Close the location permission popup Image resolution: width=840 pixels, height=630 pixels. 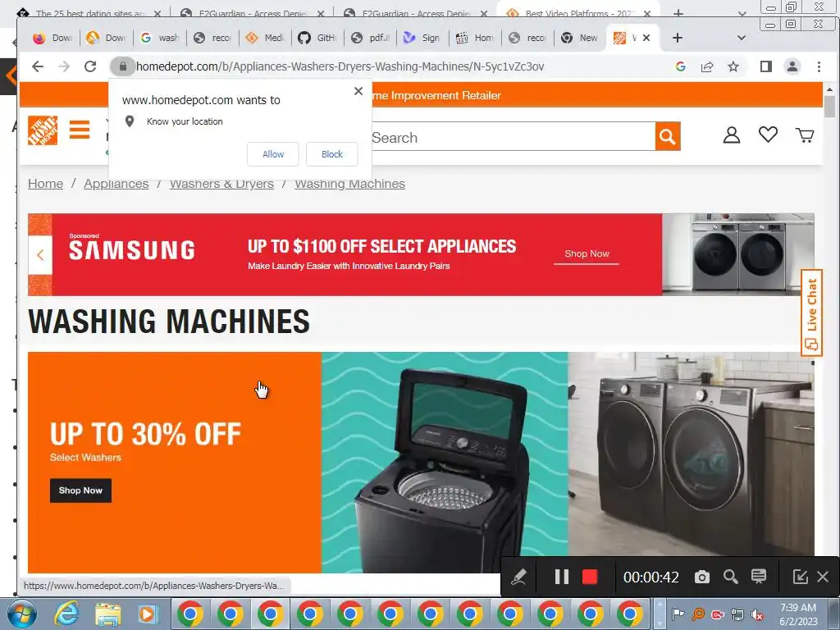click(358, 91)
